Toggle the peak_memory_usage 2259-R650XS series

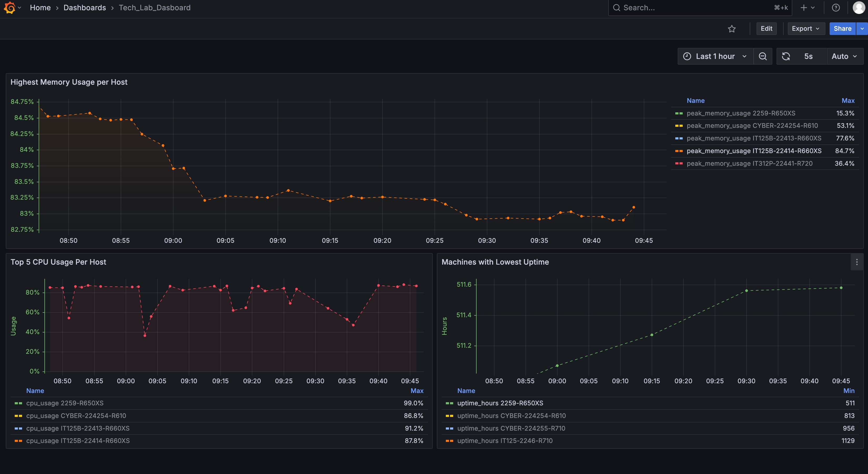point(741,113)
